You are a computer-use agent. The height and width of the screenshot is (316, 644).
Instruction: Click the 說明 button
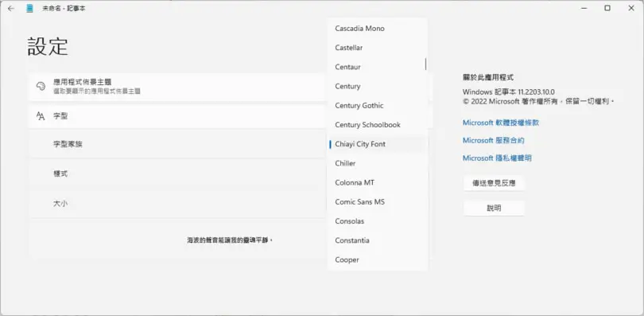point(494,209)
